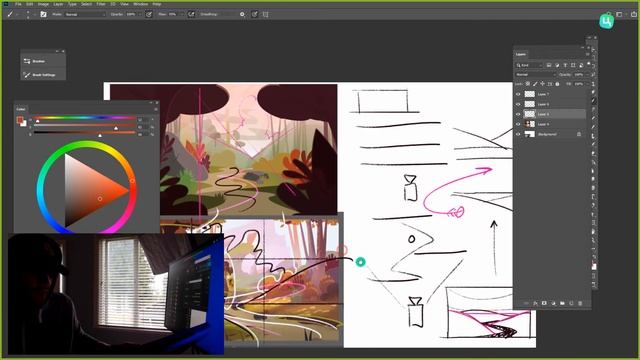
Task: Hide the selected Layer 5 visibility eye
Action: [518, 114]
